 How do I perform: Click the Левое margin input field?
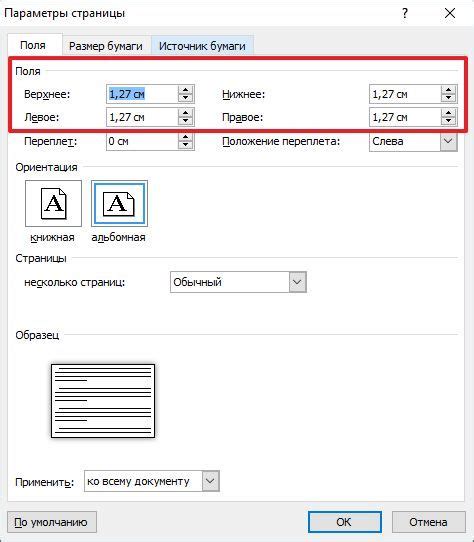[x=142, y=117]
